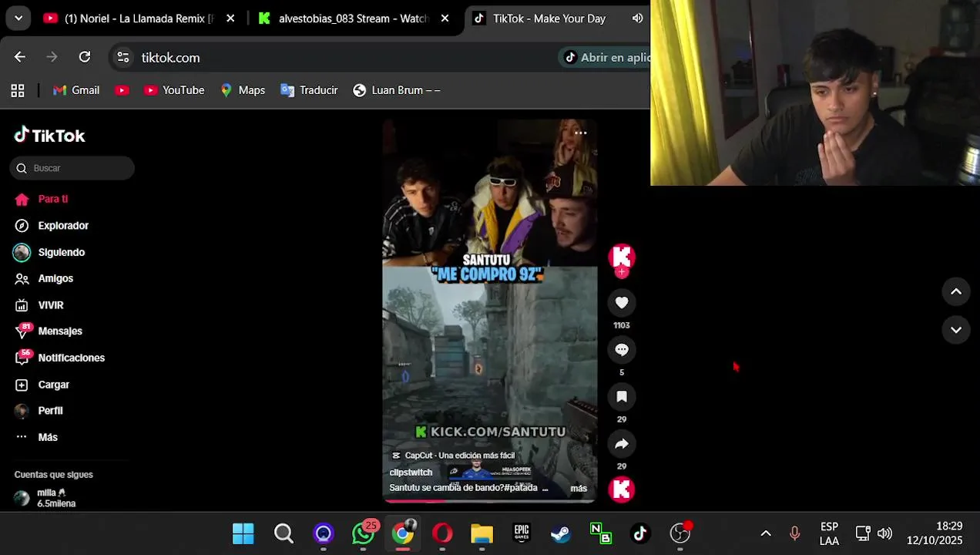
Task: Open TikTok app icon in taskbar
Action: (640, 533)
